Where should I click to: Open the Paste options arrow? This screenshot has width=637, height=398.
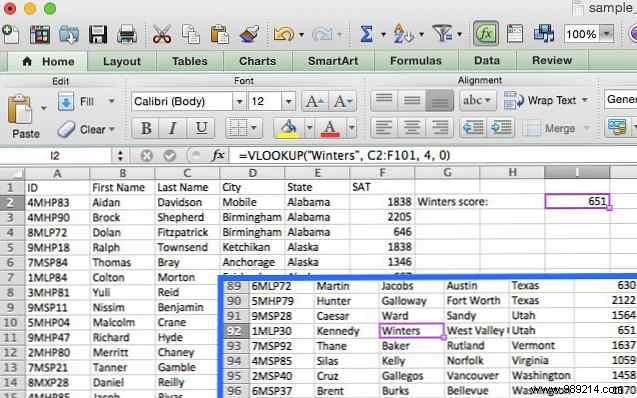(x=43, y=108)
